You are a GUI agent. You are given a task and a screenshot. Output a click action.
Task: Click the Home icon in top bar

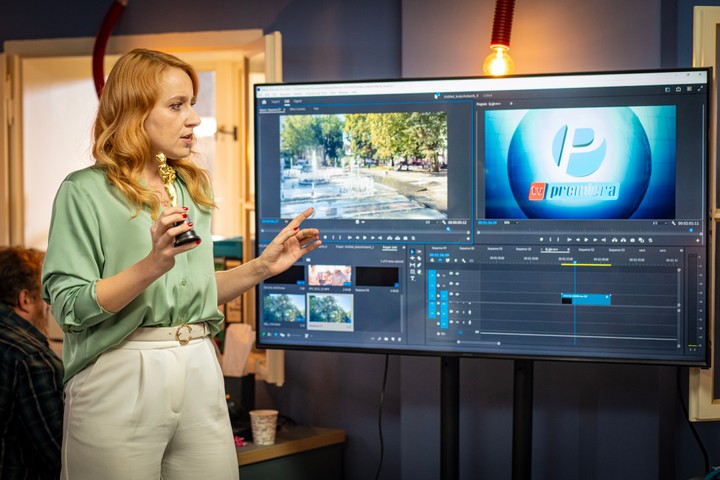point(264,101)
